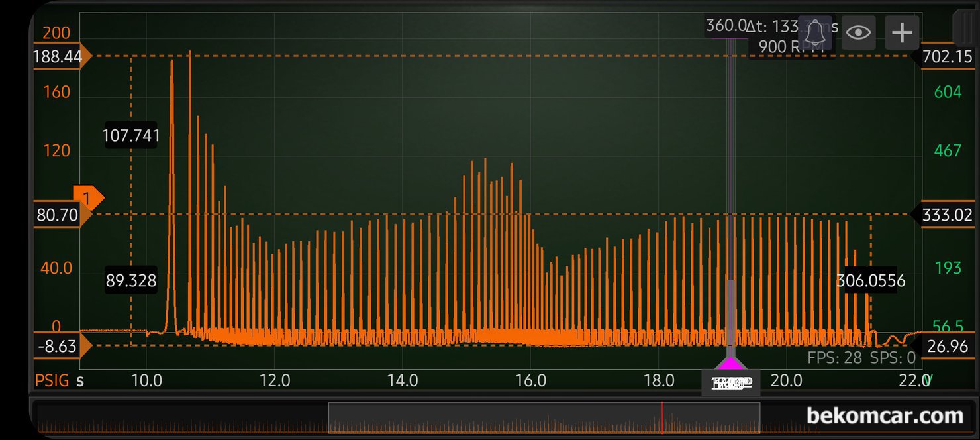Screen dimensions: 980x440
Task: Click the 604 green axis value
Action: coord(948,92)
